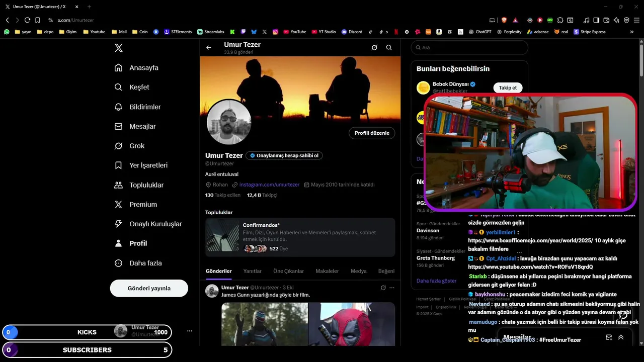
Task: Select Medya tab
Action: tap(358, 271)
